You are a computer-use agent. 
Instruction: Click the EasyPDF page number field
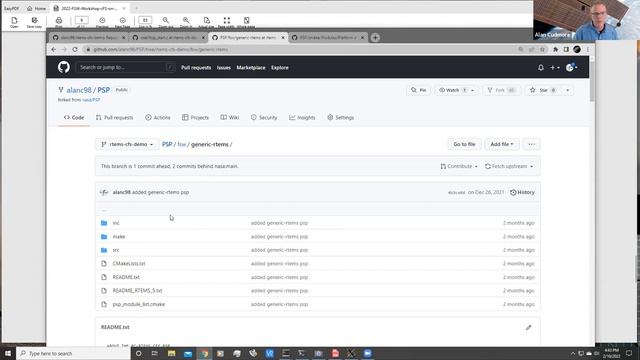[82, 20]
